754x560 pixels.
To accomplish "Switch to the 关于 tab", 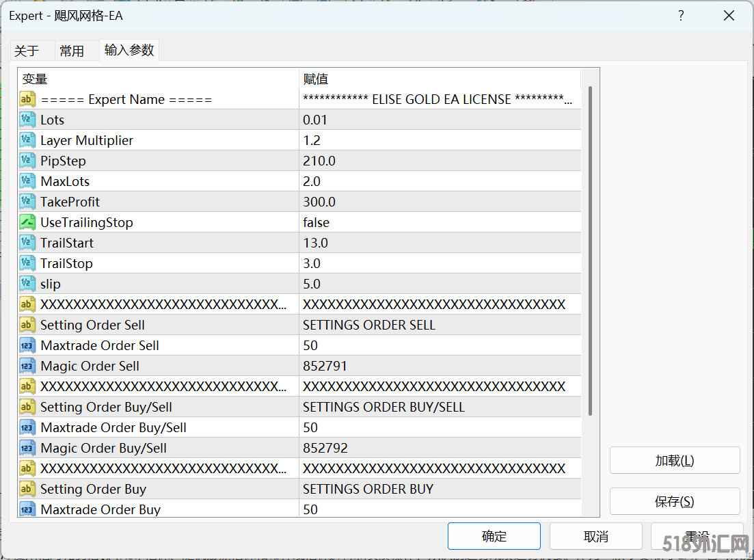I will point(27,51).
